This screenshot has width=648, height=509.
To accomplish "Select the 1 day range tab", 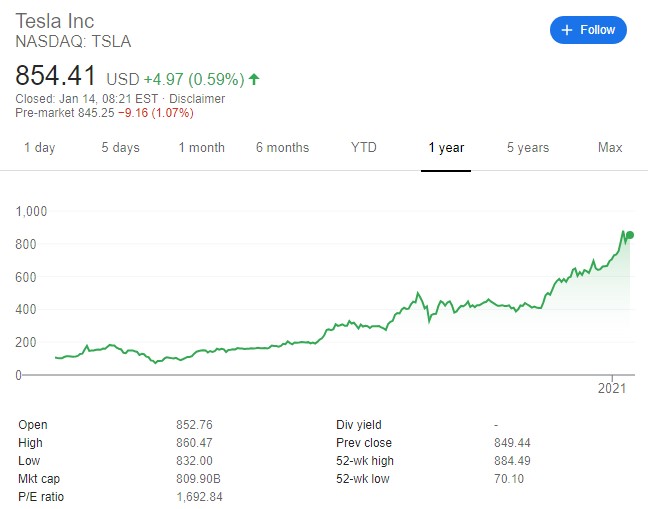I will pyautogui.click(x=39, y=147).
